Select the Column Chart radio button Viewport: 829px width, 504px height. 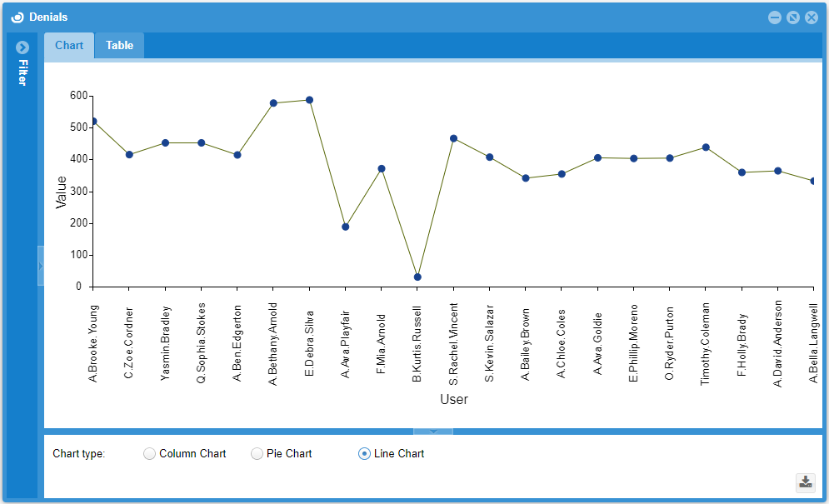(150, 453)
